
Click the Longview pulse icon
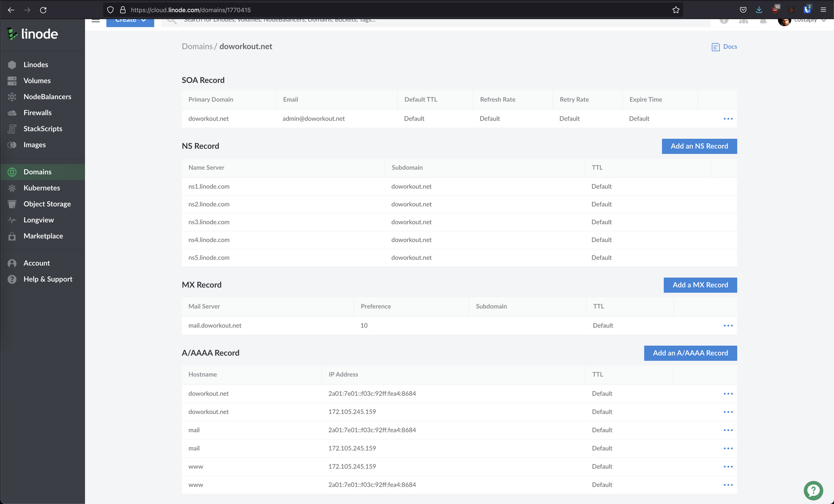(x=12, y=220)
